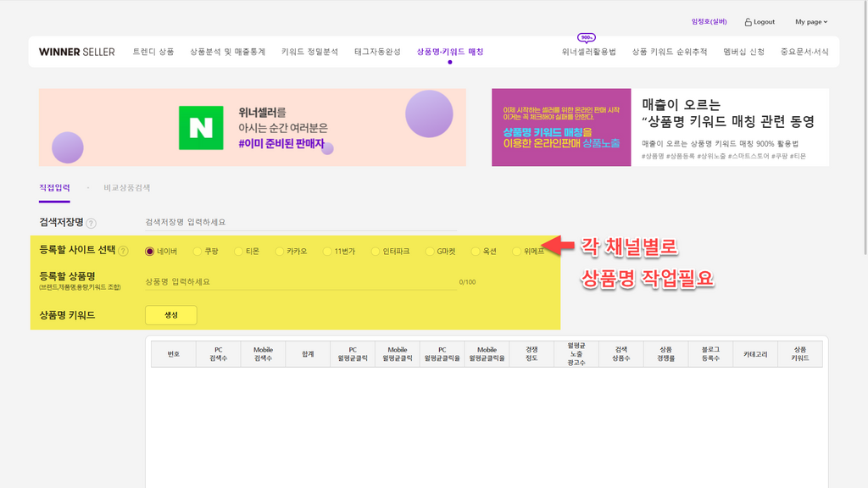Screen dimensions: 868x488
Task: Click the 900% badge above 위너셀러활용법
Action: click(x=587, y=37)
